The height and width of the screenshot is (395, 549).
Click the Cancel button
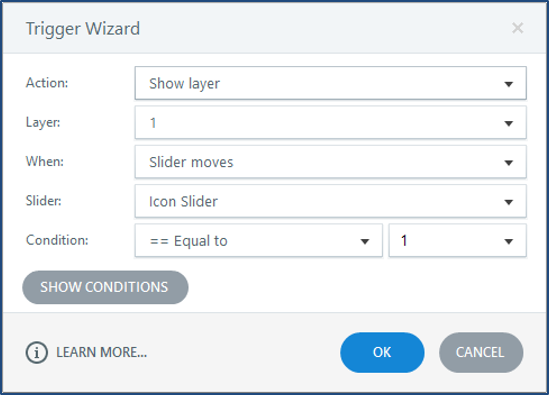[481, 352]
